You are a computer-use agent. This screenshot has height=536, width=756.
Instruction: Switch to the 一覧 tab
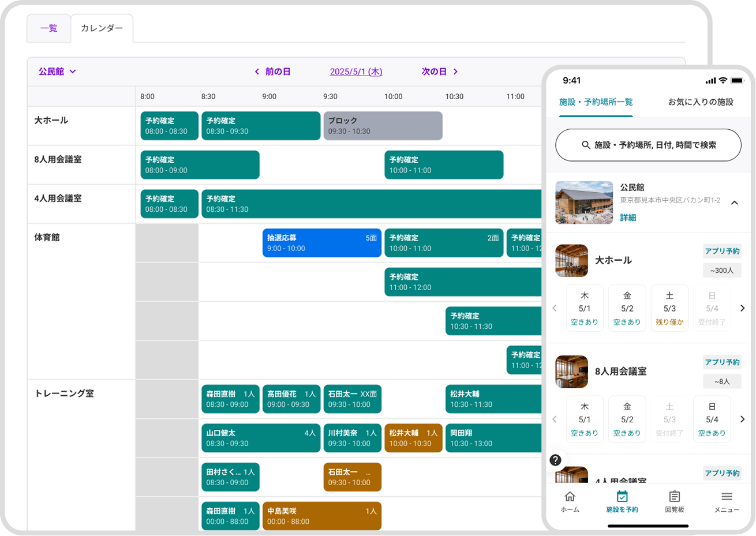coord(48,28)
